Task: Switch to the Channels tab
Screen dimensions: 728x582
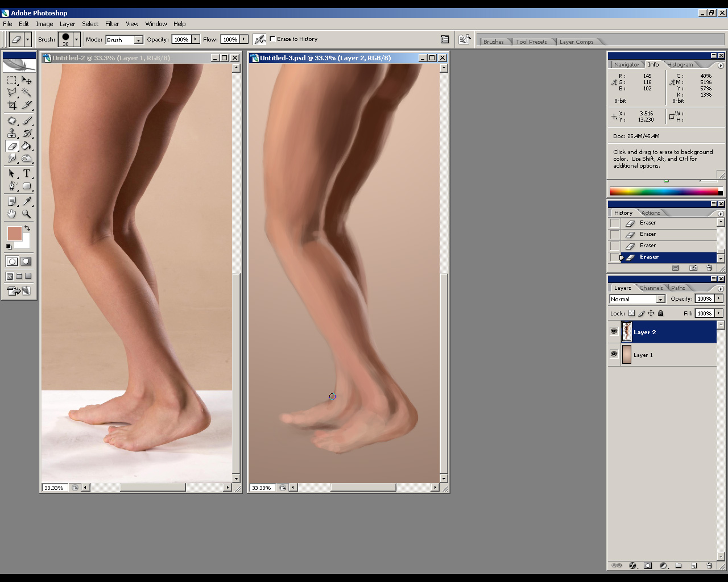Action: [x=651, y=288]
